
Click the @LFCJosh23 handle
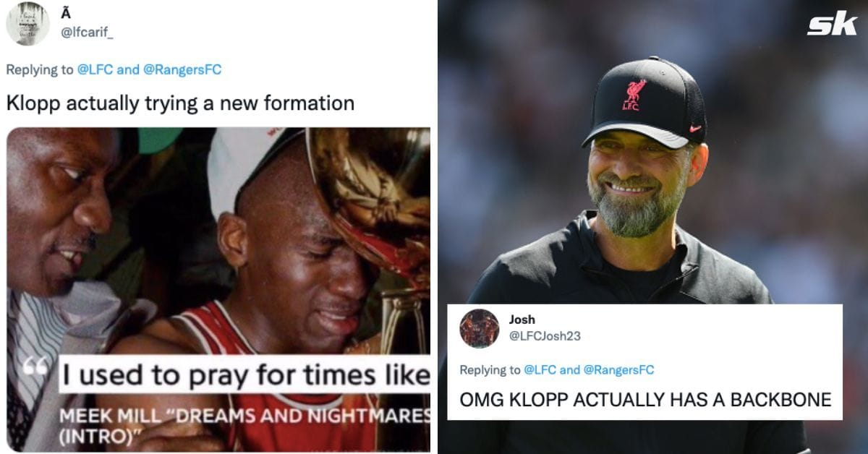(x=545, y=336)
